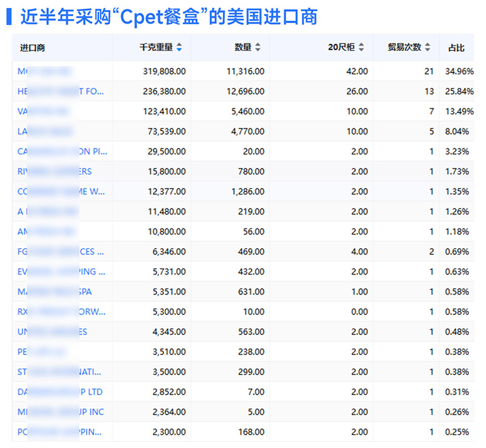Select weight cell 29,500.00

point(166,151)
